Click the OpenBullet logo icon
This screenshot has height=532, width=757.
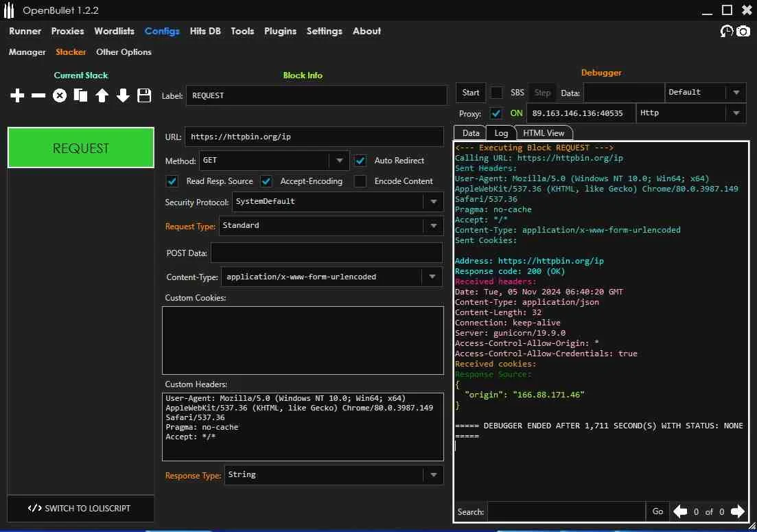pyautogui.click(x=9, y=10)
